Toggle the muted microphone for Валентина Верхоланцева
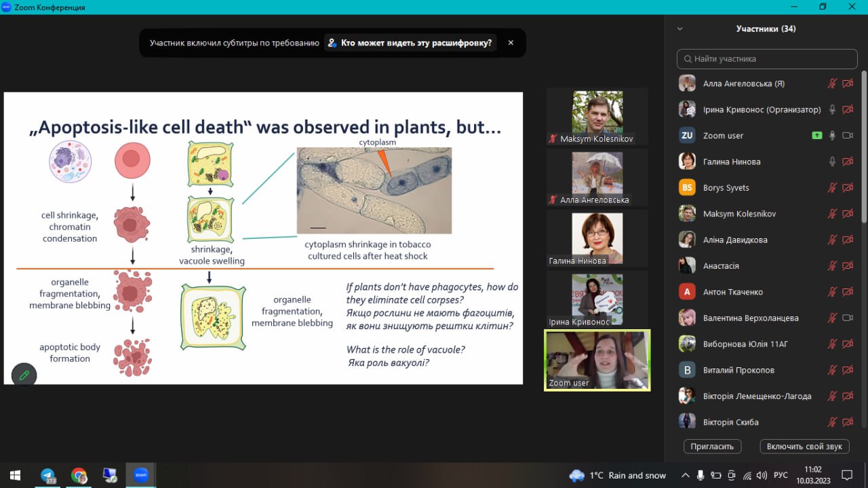This screenshot has width=868, height=488. (832, 318)
